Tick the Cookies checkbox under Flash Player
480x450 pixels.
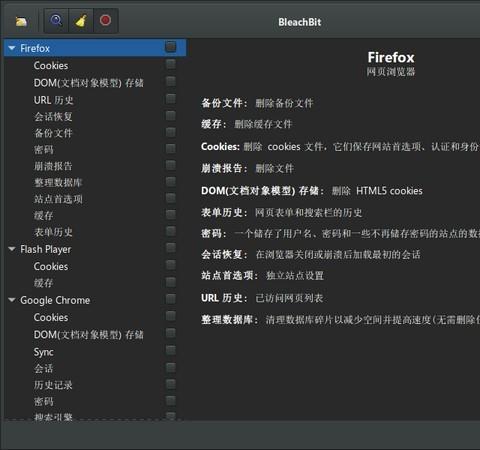171,265
